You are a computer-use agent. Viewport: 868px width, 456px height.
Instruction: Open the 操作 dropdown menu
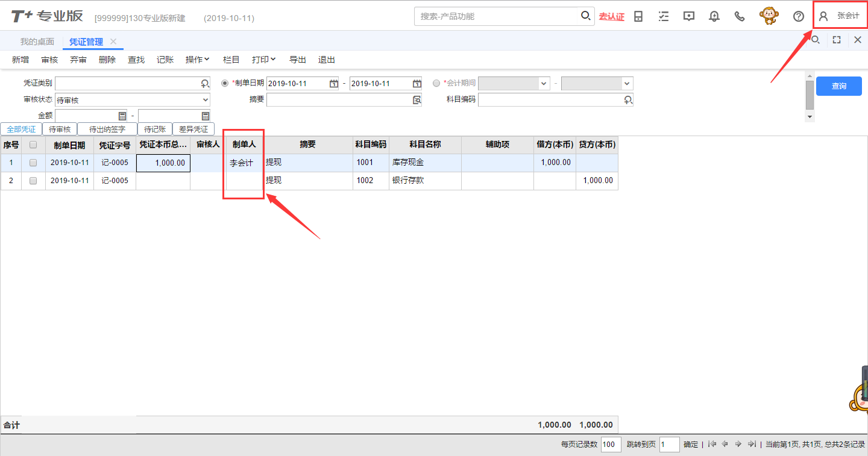[x=197, y=60]
